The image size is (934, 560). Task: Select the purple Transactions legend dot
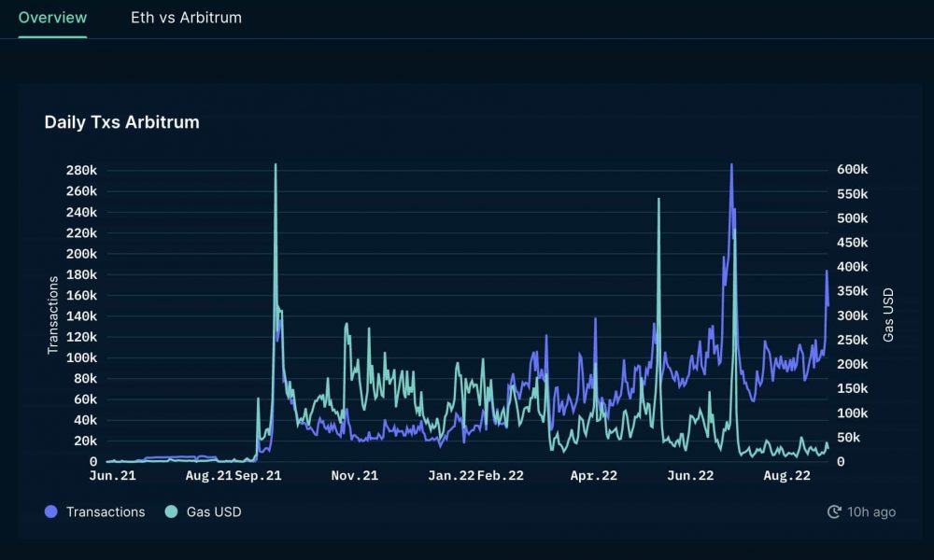tap(51, 511)
